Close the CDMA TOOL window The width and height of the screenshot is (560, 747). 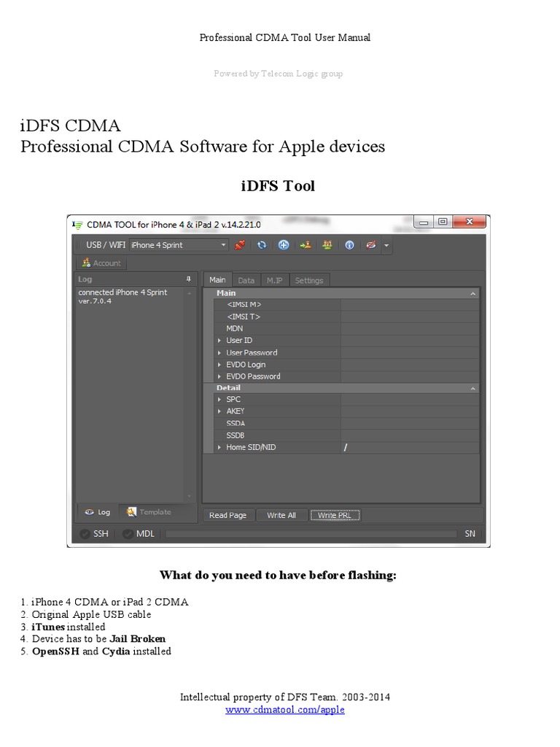469,222
